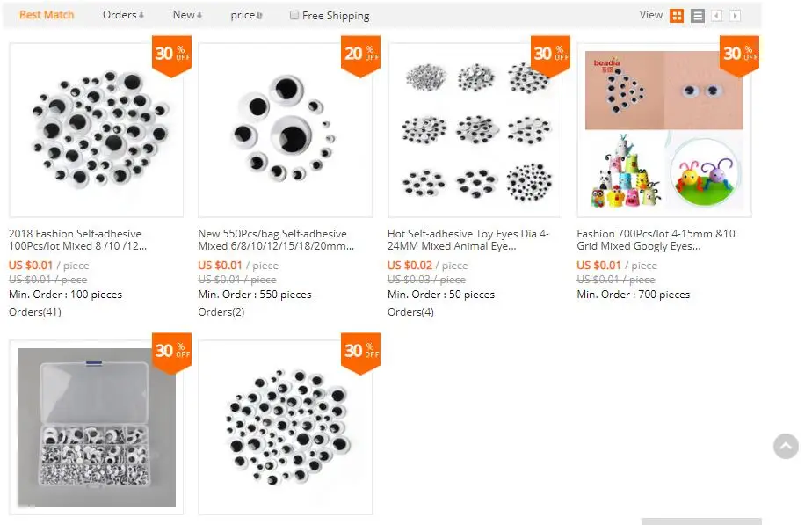Open nine-group toy eyes product image

tap(475, 130)
